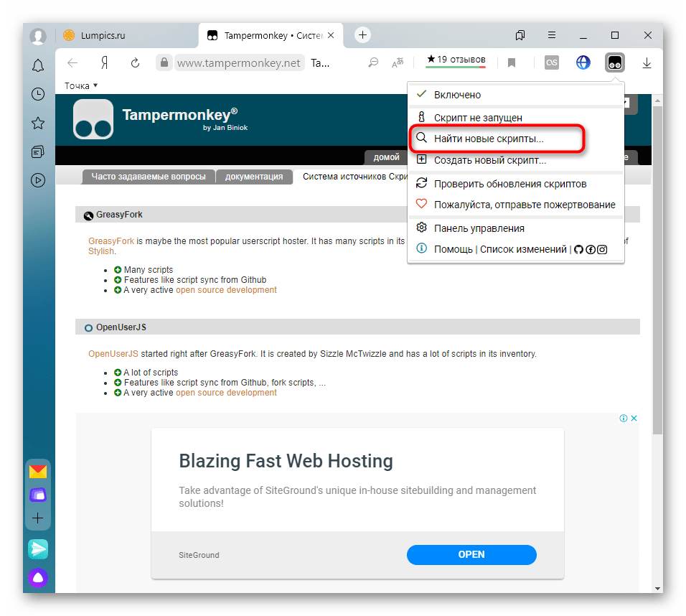The image size is (686, 616).
Task: Open the Facebook icon in the menu
Action: click(590, 250)
